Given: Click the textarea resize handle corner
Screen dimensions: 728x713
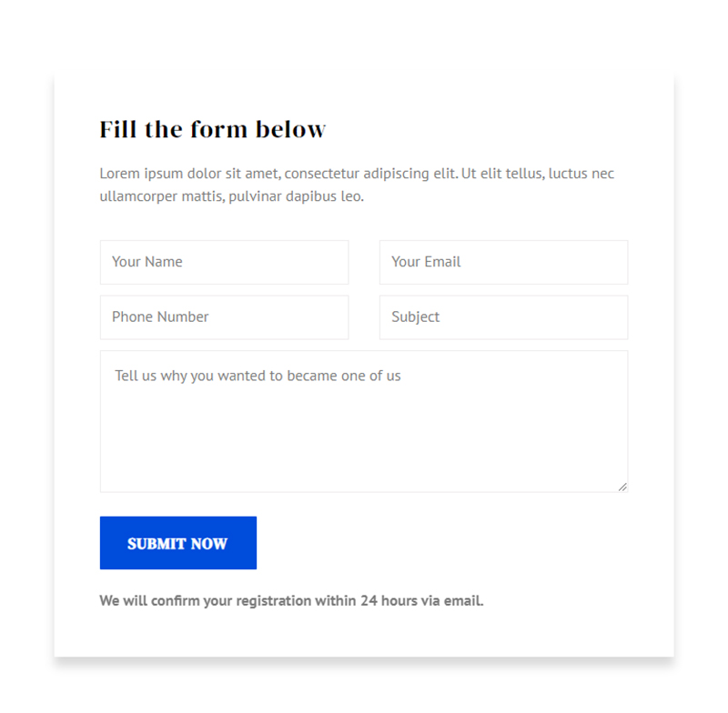Looking at the screenshot, I should [622, 487].
